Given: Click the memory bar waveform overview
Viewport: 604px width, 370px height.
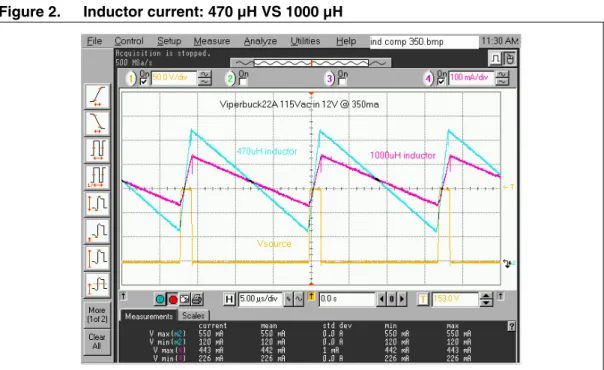Looking at the screenshot, I should [311, 63].
